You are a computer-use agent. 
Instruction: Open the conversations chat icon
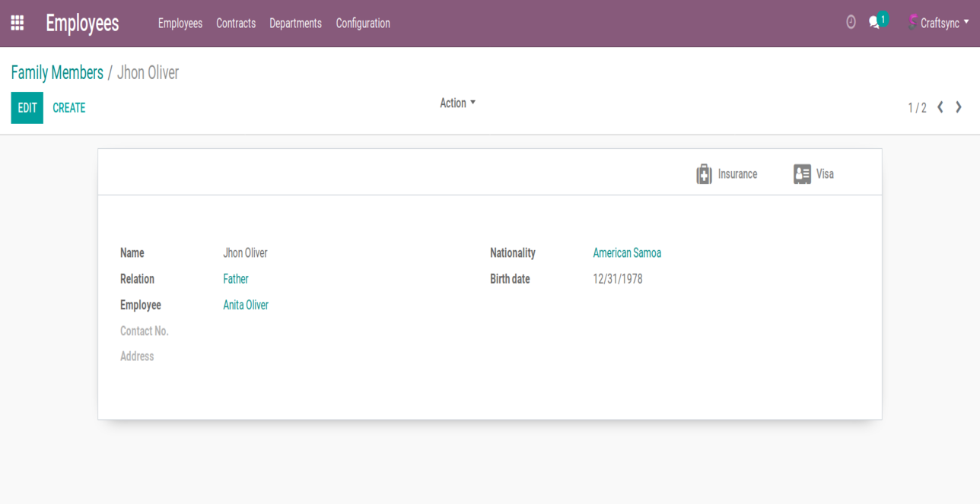pos(875,23)
